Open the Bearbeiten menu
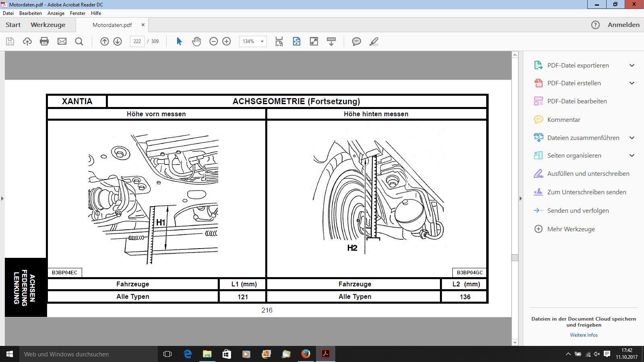The height and width of the screenshot is (362, 644). pyautogui.click(x=31, y=13)
